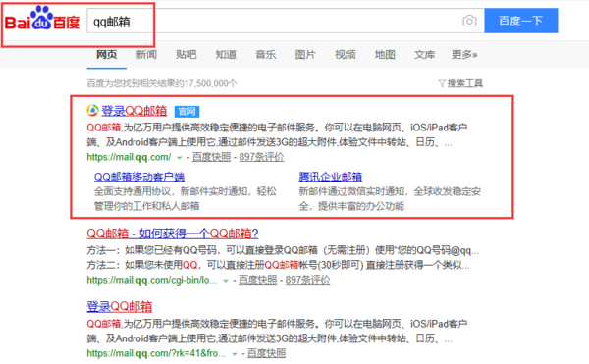Open the lower 登录QQ邮箱 result
The width and height of the screenshot is (589, 364).
pos(120,306)
